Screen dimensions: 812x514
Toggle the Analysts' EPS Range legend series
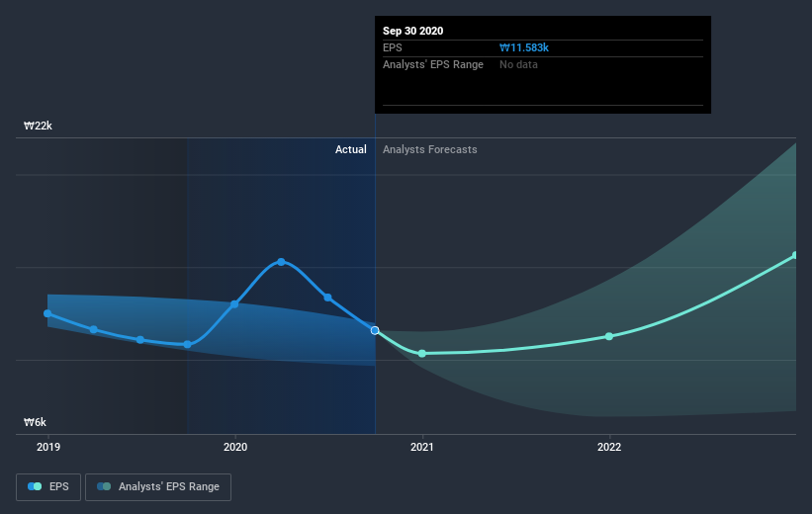(x=158, y=486)
